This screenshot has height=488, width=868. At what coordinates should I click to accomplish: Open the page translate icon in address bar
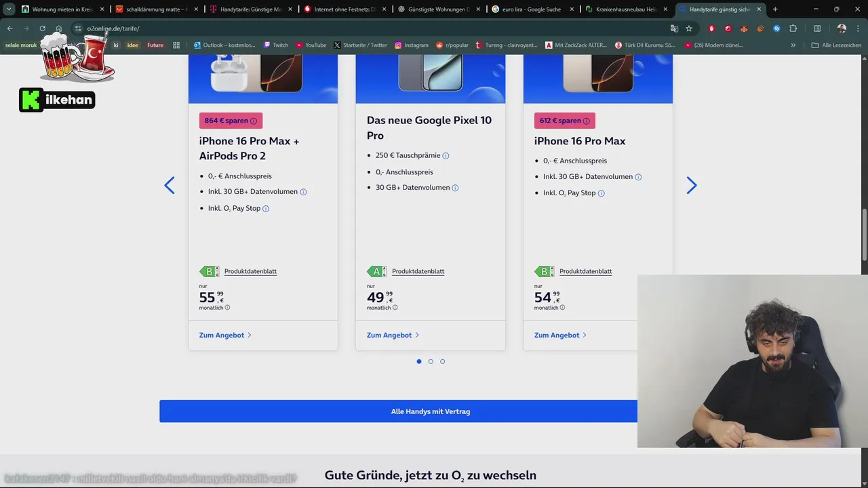coord(674,28)
